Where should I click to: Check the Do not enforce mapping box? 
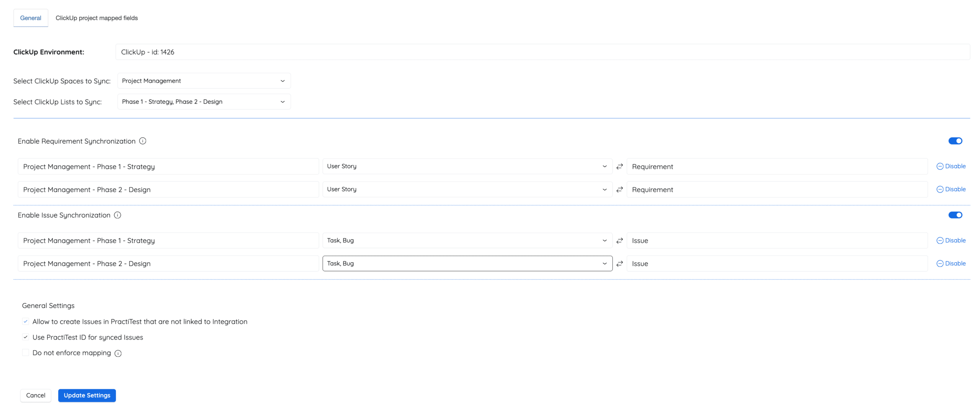26,353
